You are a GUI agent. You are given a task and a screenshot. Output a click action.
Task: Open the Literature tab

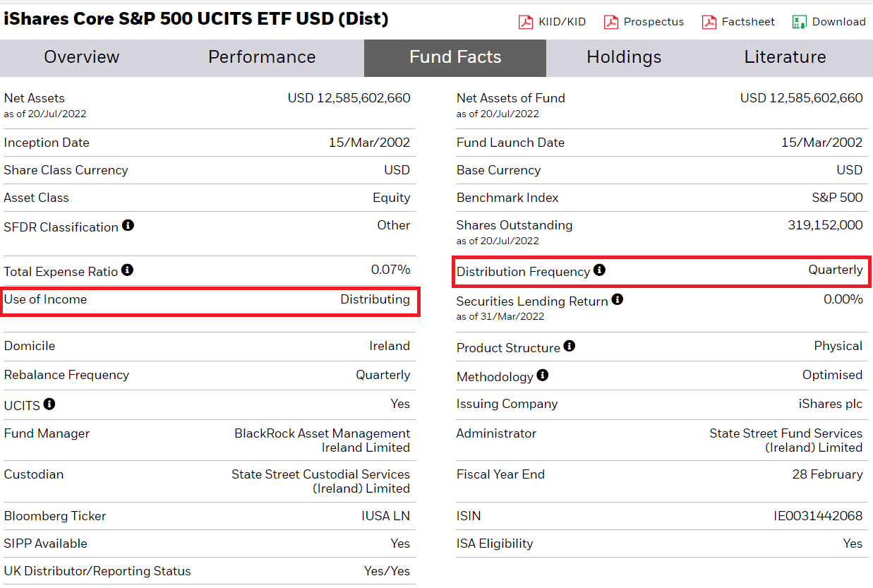pyautogui.click(x=785, y=57)
